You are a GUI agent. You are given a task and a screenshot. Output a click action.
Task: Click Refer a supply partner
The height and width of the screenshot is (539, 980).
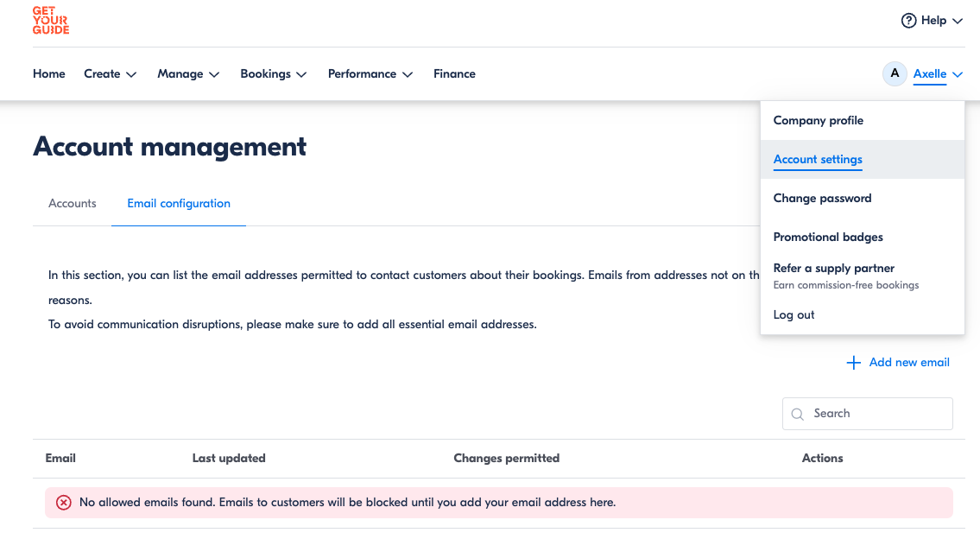coord(834,269)
